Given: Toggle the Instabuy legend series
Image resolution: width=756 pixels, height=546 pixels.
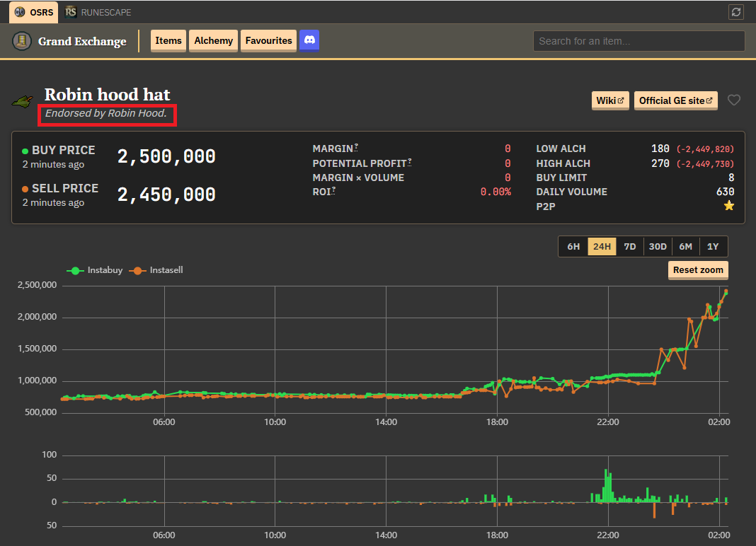Looking at the screenshot, I should point(95,270).
